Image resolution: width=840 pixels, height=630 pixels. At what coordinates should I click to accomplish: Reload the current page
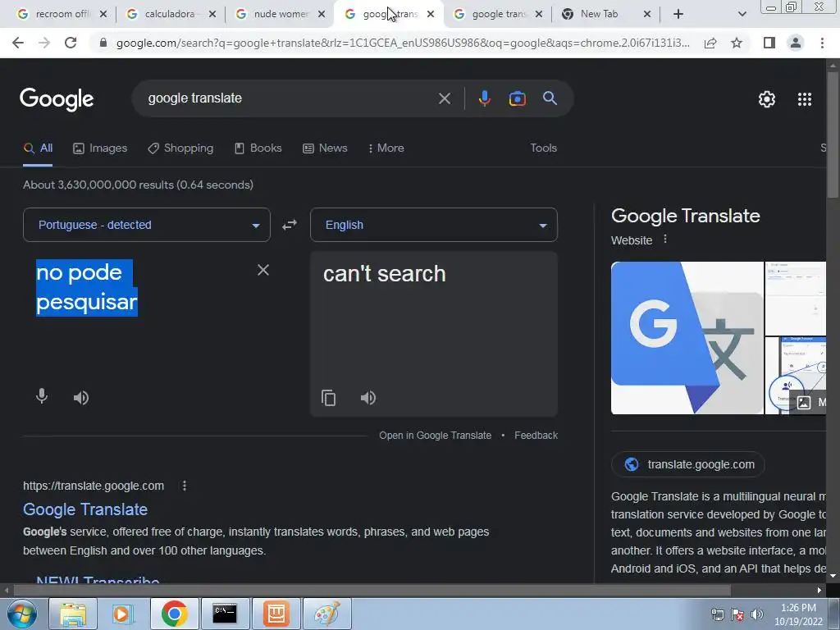(71, 43)
